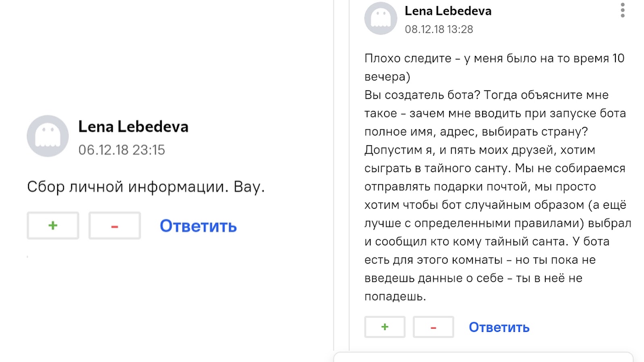Viewport: 644px width, 362px height.
Task: Click the sentence 'Вы создатель бота?'
Action: coord(422,95)
